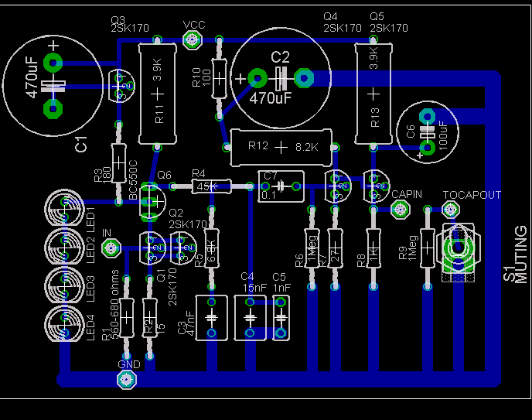Select the R12 8.2K resistor

(x=281, y=148)
